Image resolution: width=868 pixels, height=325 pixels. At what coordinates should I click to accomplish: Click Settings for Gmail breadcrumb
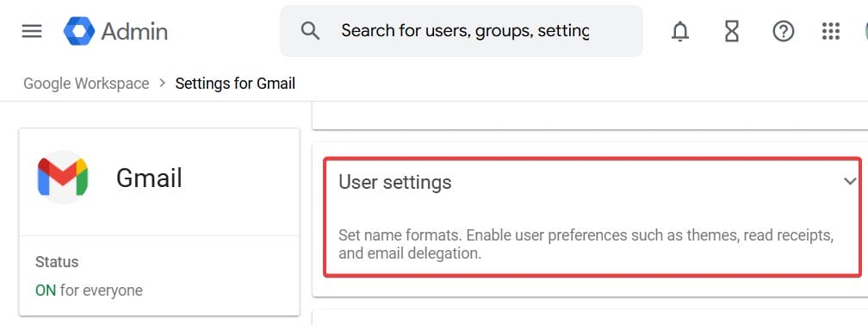click(x=235, y=84)
